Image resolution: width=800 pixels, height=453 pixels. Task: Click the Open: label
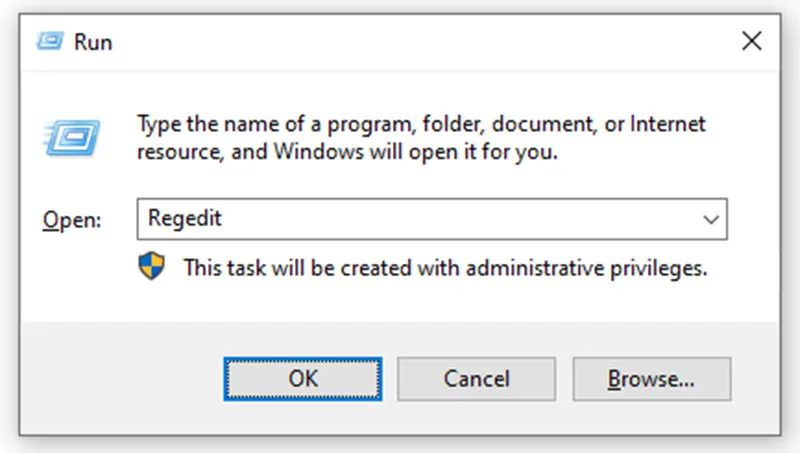(x=72, y=220)
